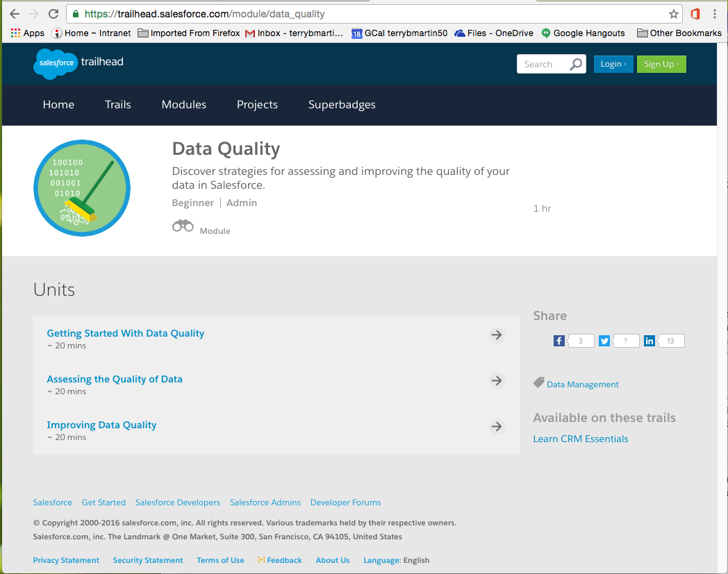Open the Salesforce cloud logo on navbar
Image resolution: width=728 pixels, height=574 pixels.
pyautogui.click(x=55, y=64)
